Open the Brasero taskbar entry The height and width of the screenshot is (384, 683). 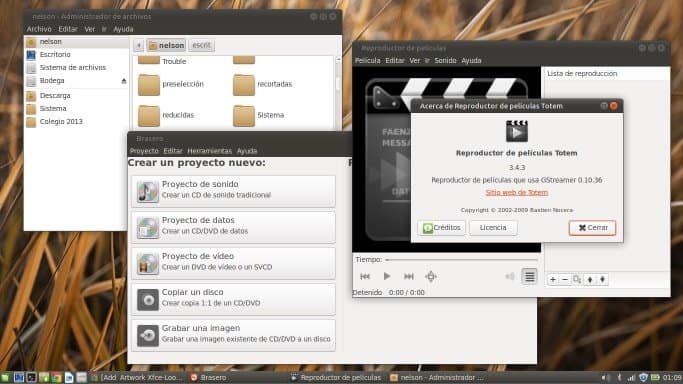(209, 377)
